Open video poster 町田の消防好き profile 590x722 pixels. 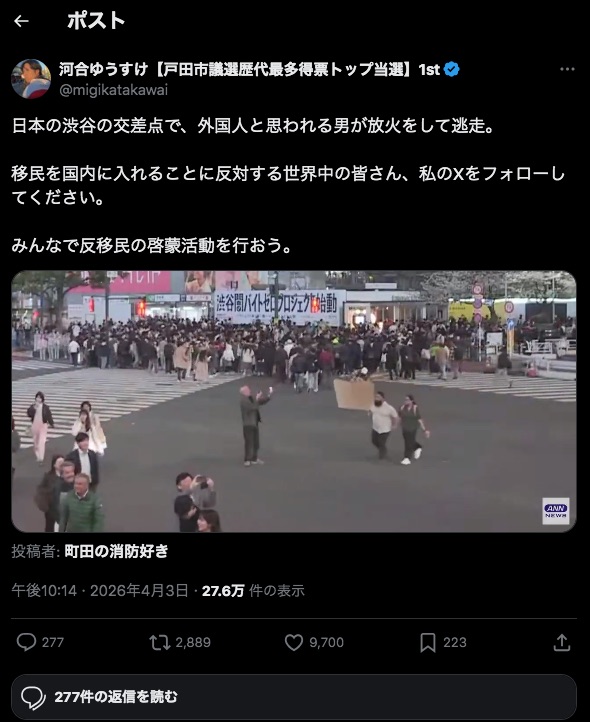coord(116,551)
